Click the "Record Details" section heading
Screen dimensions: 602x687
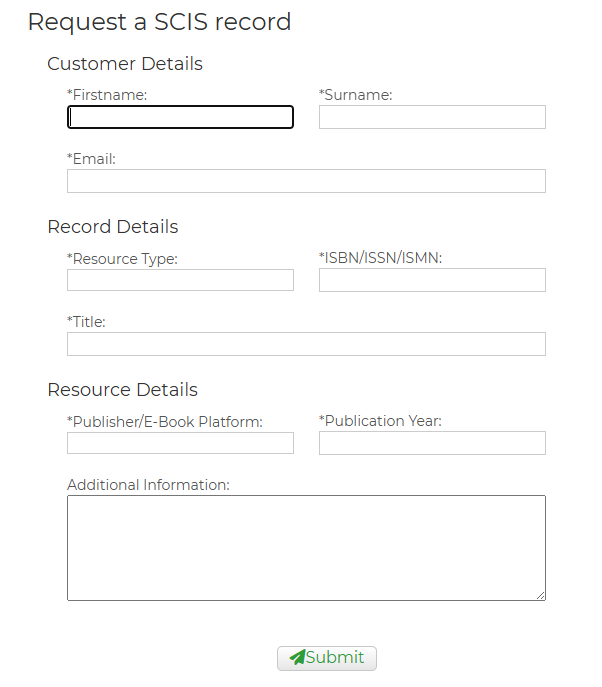(x=113, y=227)
